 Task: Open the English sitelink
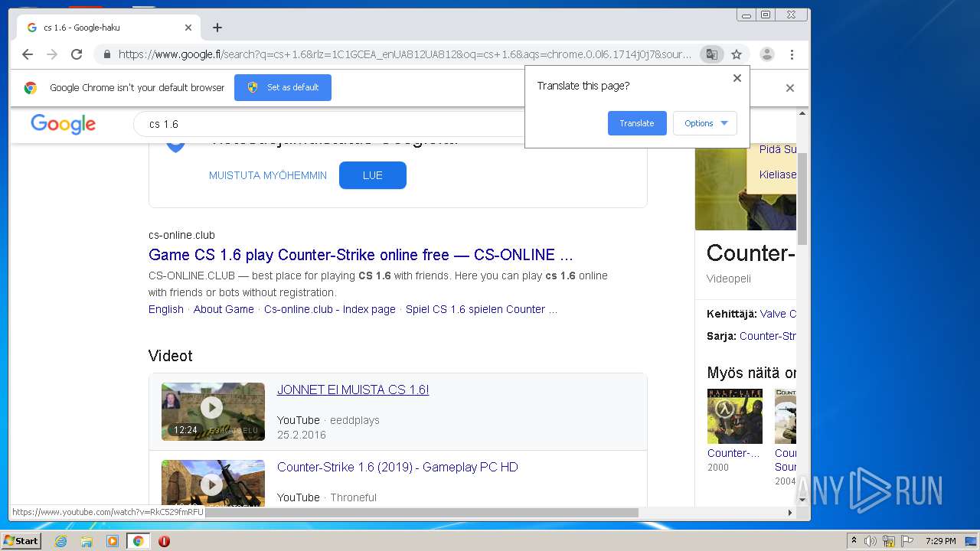[x=166, y=309]
